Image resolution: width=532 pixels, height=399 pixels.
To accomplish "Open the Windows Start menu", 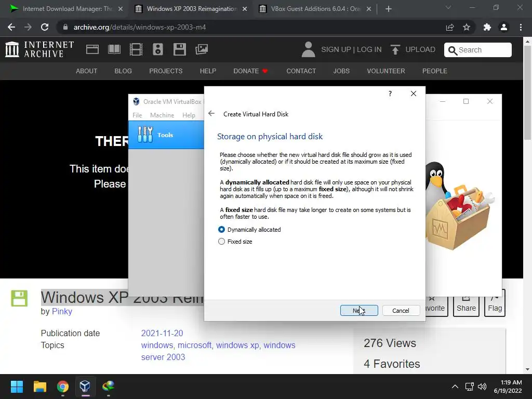I will 17,387.
